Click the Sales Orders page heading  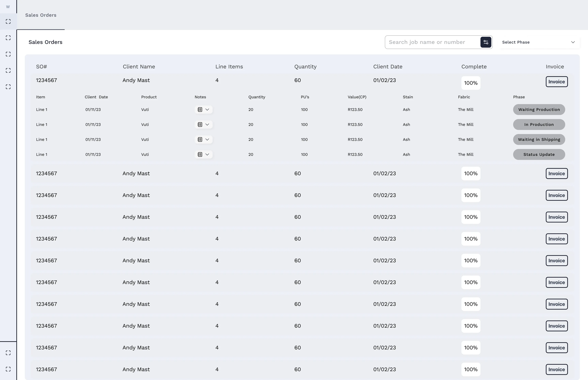click(45, 42)
